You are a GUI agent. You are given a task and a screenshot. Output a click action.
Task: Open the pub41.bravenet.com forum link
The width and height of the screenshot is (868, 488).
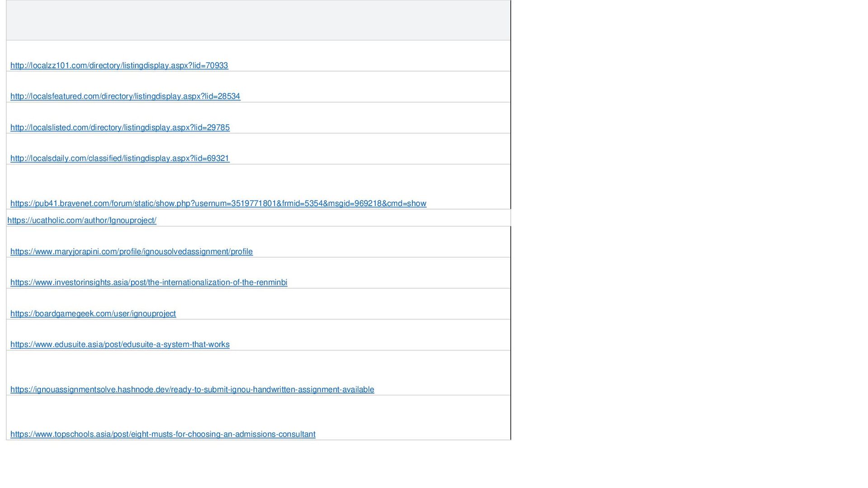[x=218, y=203]
